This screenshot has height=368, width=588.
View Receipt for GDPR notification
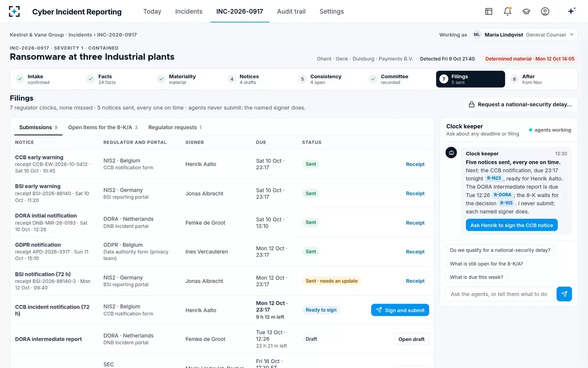(x=415, y=252)
